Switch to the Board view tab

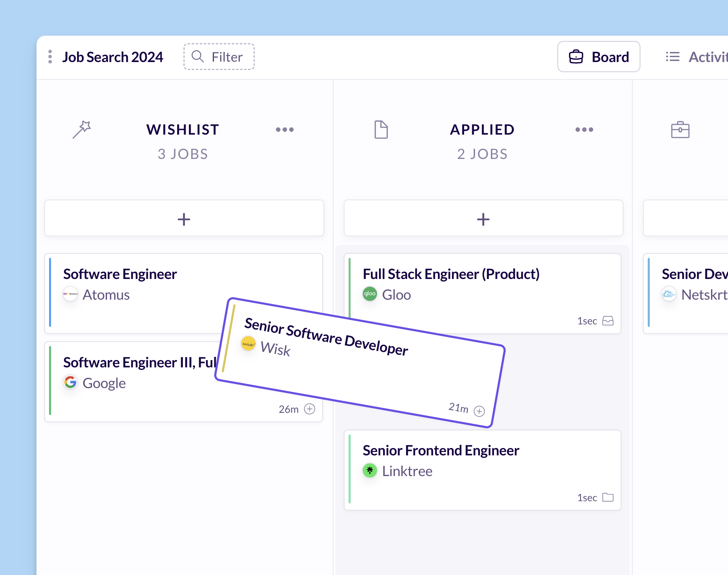pyautogui.click(x=599, y=57)
